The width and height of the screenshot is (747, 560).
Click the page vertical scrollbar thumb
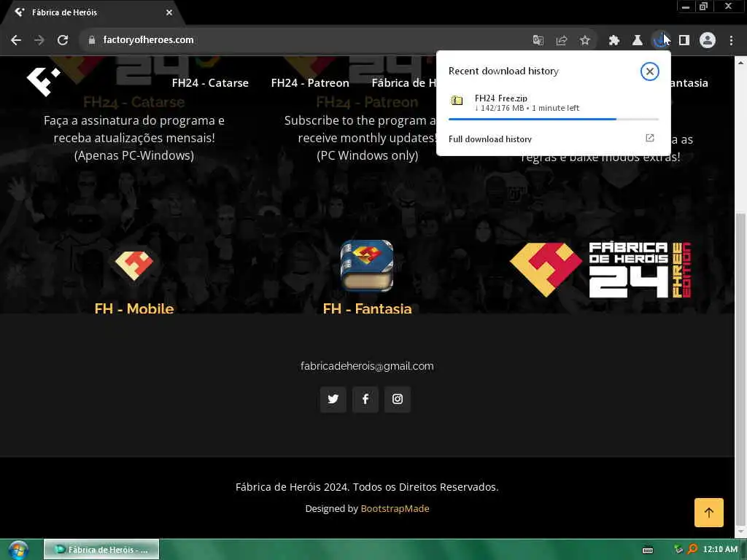[741, 369]
